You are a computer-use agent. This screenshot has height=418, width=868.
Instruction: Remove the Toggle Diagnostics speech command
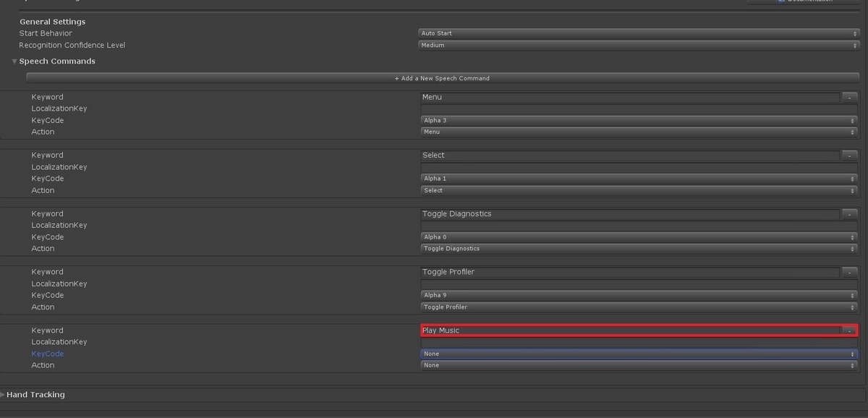point(850,213)
